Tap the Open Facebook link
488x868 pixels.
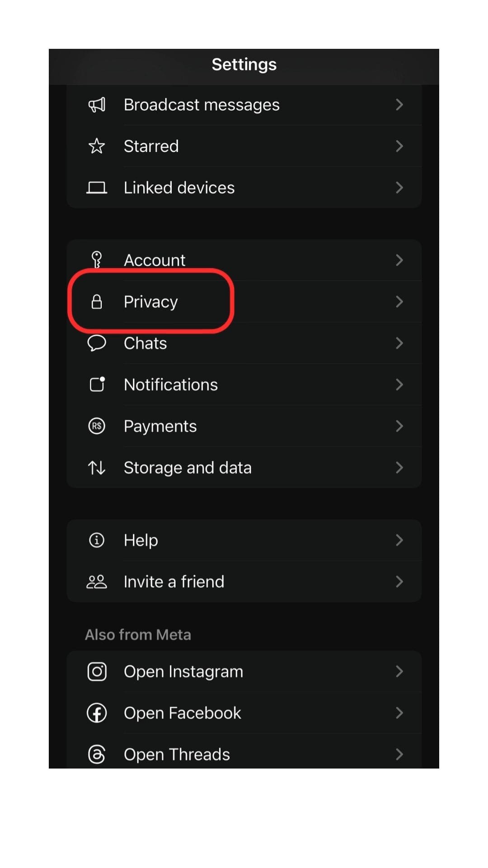pos(183,713)
